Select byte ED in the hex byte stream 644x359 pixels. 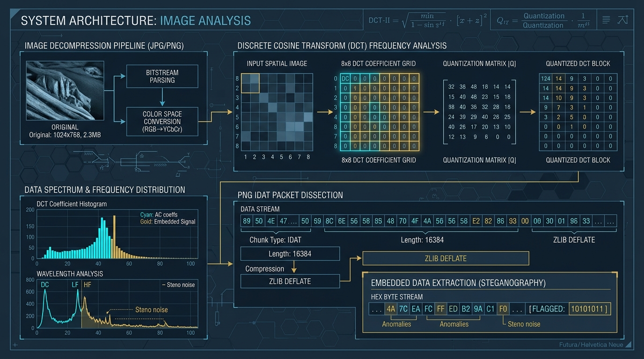tap(453, 309)
